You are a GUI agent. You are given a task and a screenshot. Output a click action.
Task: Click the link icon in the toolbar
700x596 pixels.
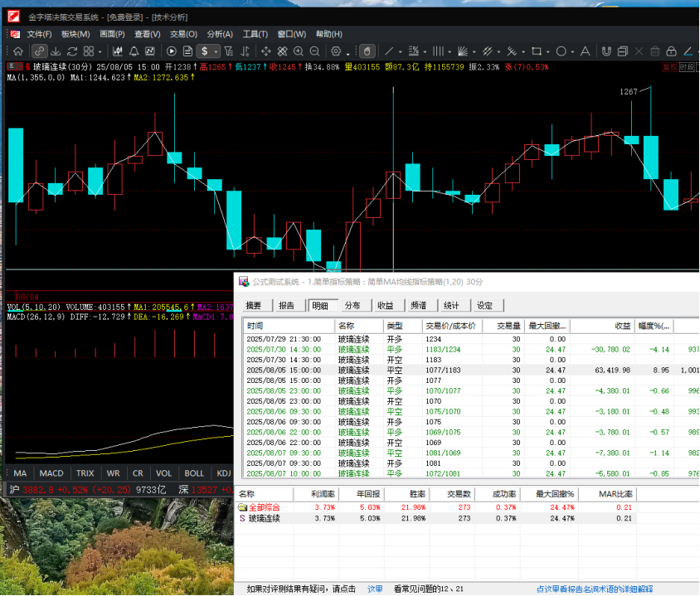click(40, 51)
